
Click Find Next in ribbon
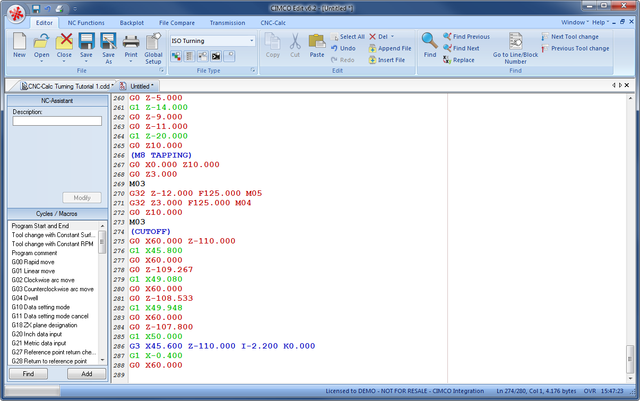tap(461, 48)
